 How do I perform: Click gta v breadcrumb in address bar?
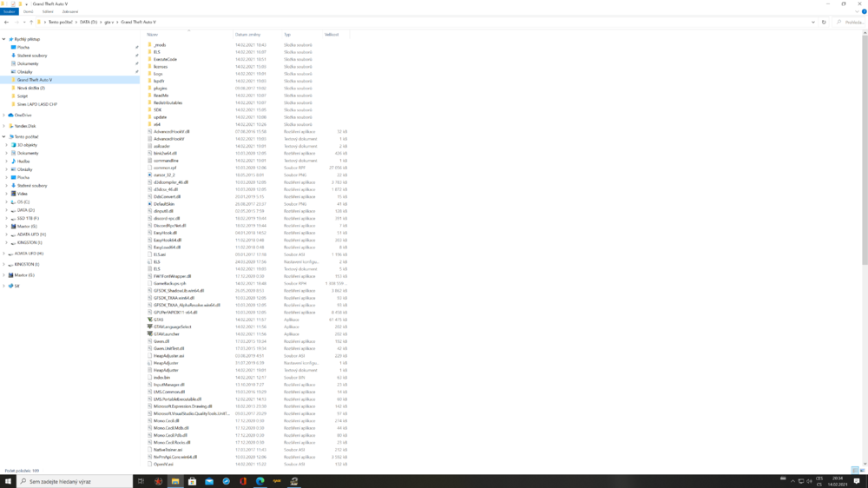click(109, 23)
